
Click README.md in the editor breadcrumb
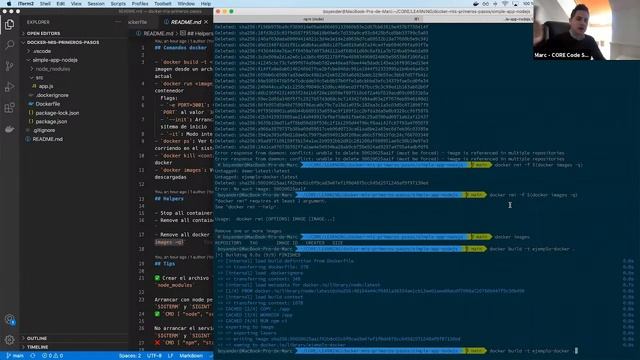(158, 33)
